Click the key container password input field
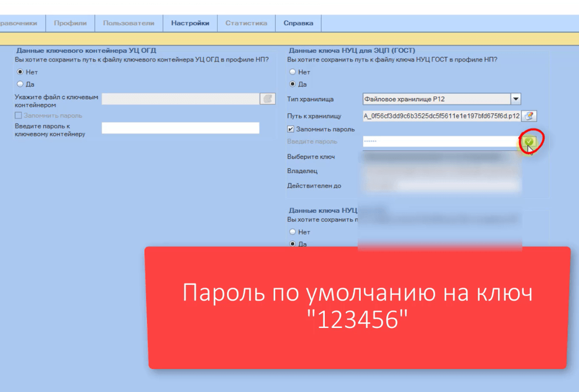The height and width of the screenshot is (392, 579). [180, 128]
